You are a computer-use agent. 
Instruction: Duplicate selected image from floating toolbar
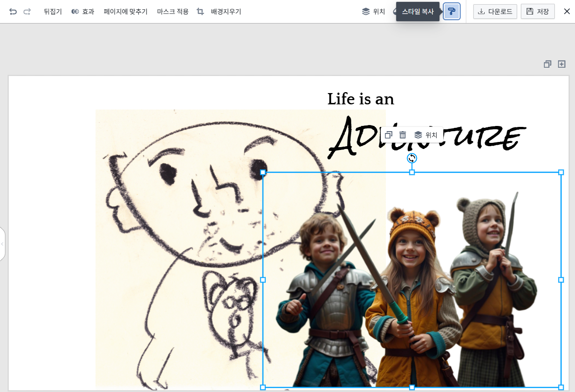(388, 135)
